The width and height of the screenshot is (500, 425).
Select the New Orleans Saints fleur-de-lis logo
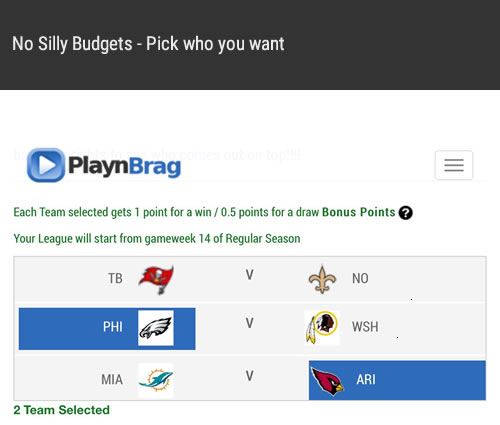point(322,279)
